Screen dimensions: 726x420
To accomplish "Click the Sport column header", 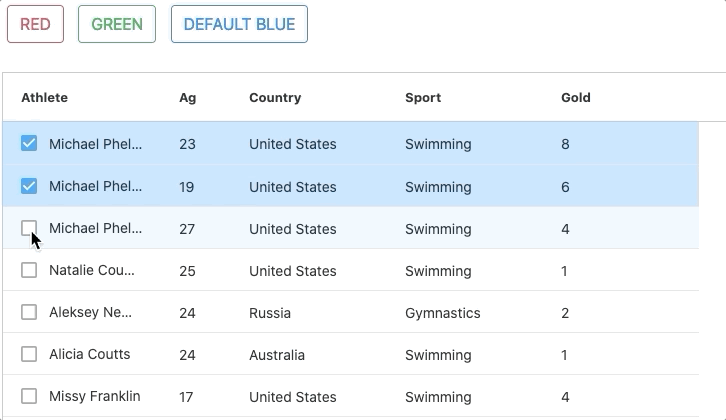I will pos(423,98).
